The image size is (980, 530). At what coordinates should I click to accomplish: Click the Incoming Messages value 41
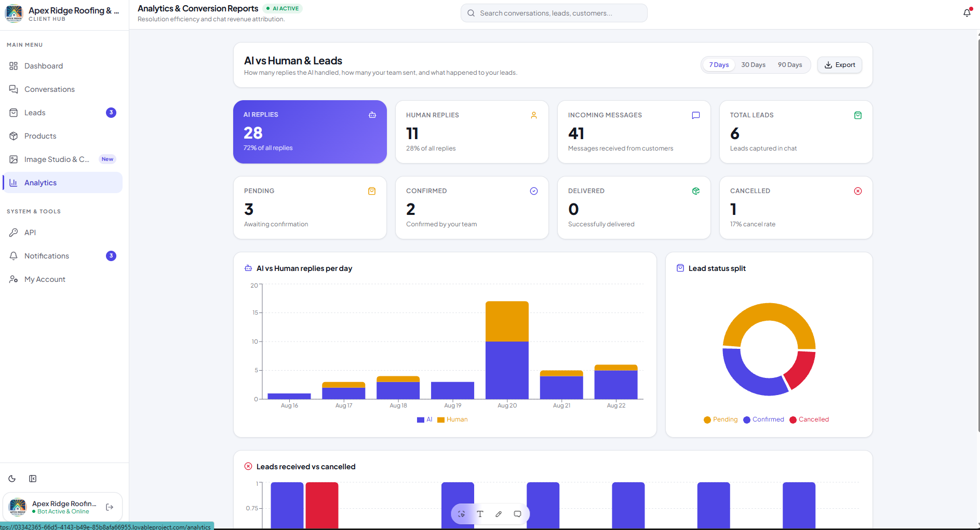(576, 133)
